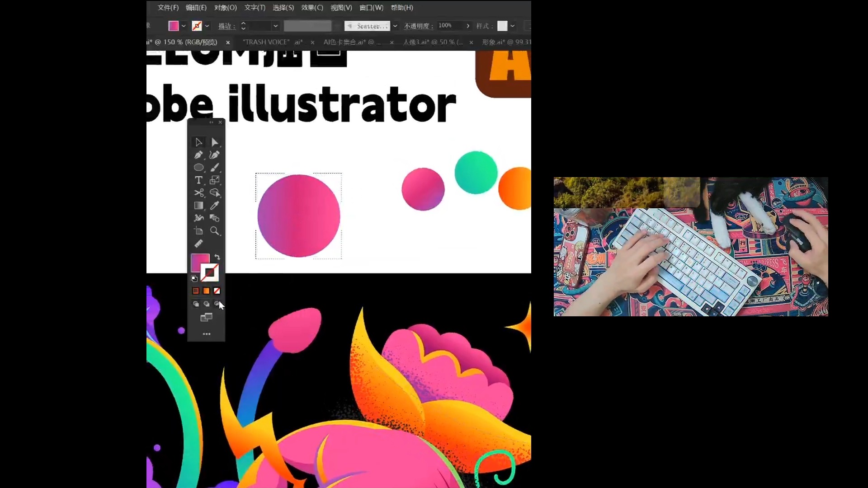The height and width of the screenshot is (488, 868).
Task: Click the 描边 stroke label link
Action: click(x=226, y=26)
